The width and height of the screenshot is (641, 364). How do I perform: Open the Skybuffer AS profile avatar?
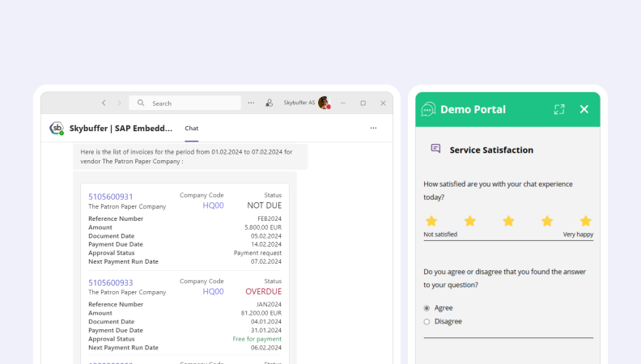pyautogui.click(x=325, y=103)
